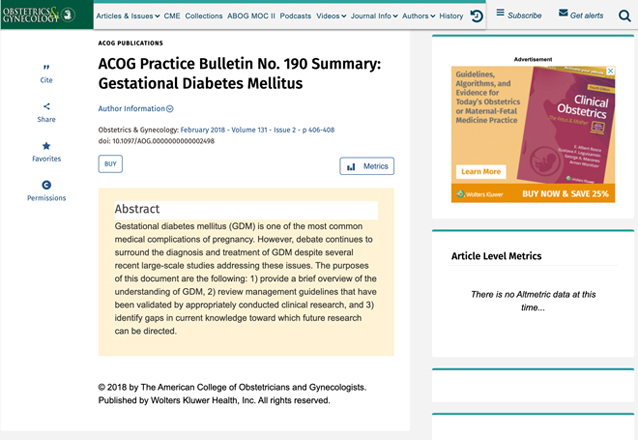Expand Author Information section
The height and width of the screenshot is (440, 638).
point(135,109)
